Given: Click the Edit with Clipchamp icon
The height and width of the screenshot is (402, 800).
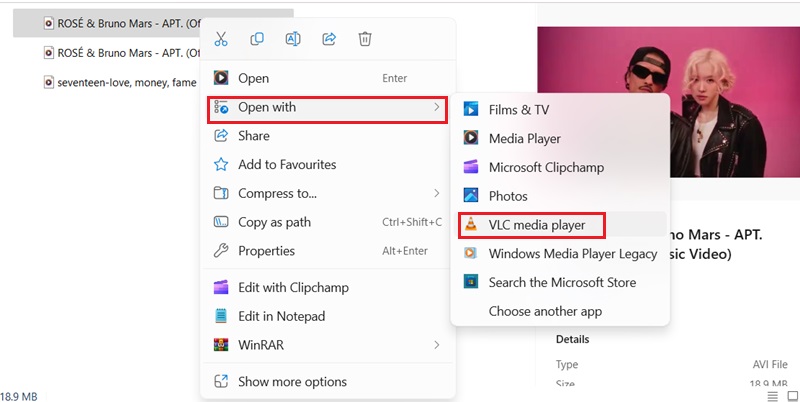Looking at the screenshot, I should 221,287.
